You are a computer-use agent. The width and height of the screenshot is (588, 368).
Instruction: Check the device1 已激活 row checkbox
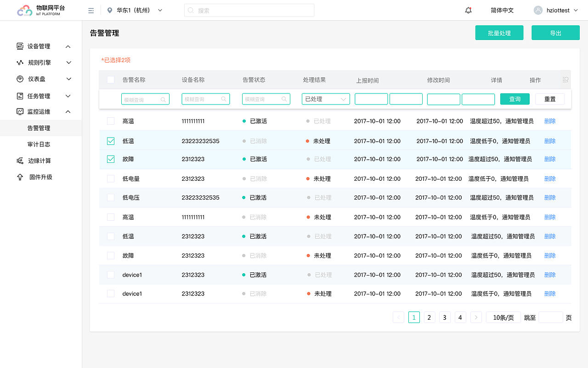click(111, 275)
